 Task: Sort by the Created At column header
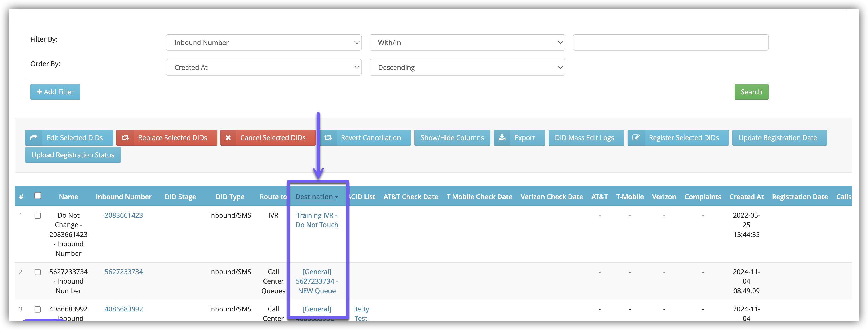746,197
